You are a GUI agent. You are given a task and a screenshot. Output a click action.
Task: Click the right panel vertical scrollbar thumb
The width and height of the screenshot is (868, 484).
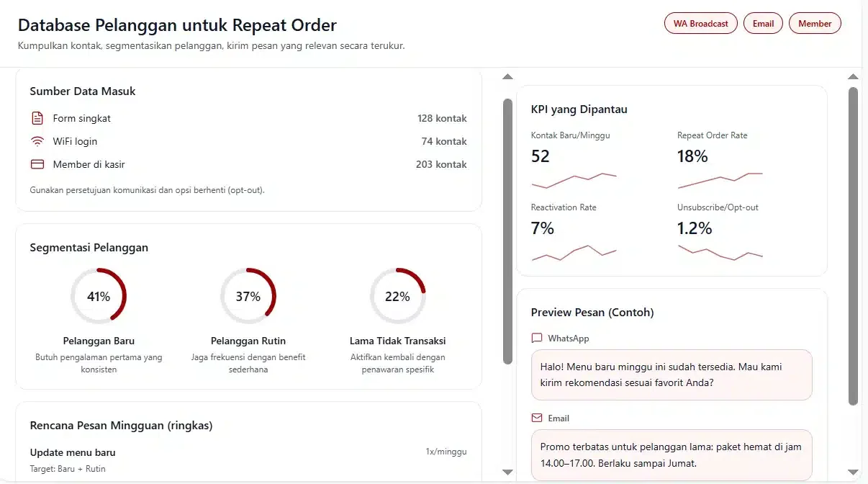(x=853, y=246)
